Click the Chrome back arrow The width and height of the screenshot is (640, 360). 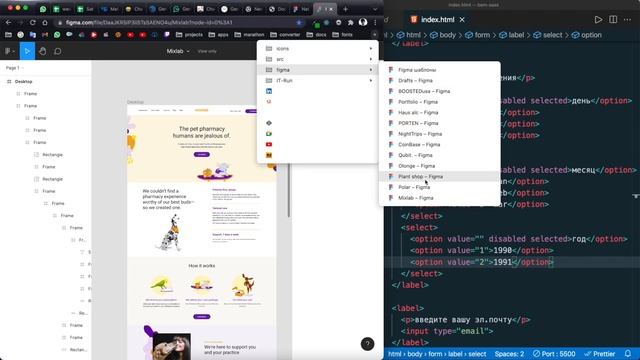pos(9,22)
